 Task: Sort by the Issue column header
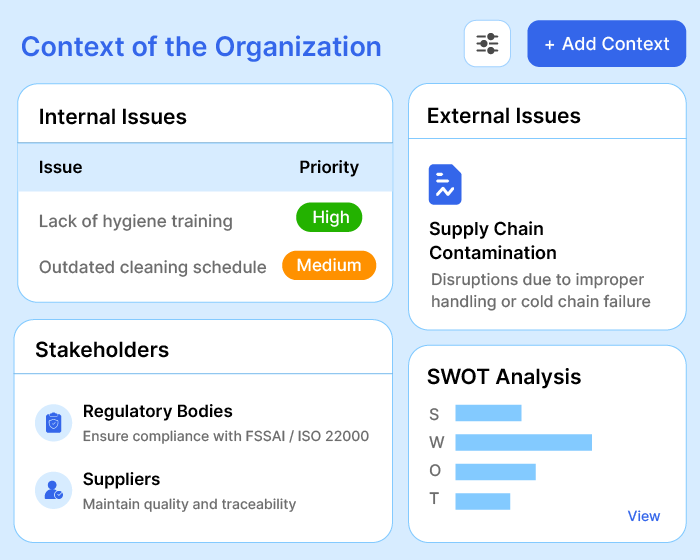click(x=60, y=167)
